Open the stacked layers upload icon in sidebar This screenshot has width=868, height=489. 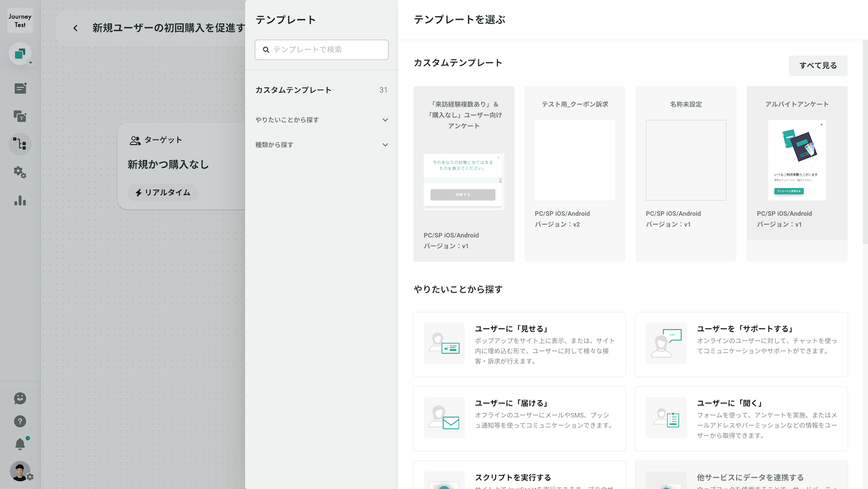20,116
